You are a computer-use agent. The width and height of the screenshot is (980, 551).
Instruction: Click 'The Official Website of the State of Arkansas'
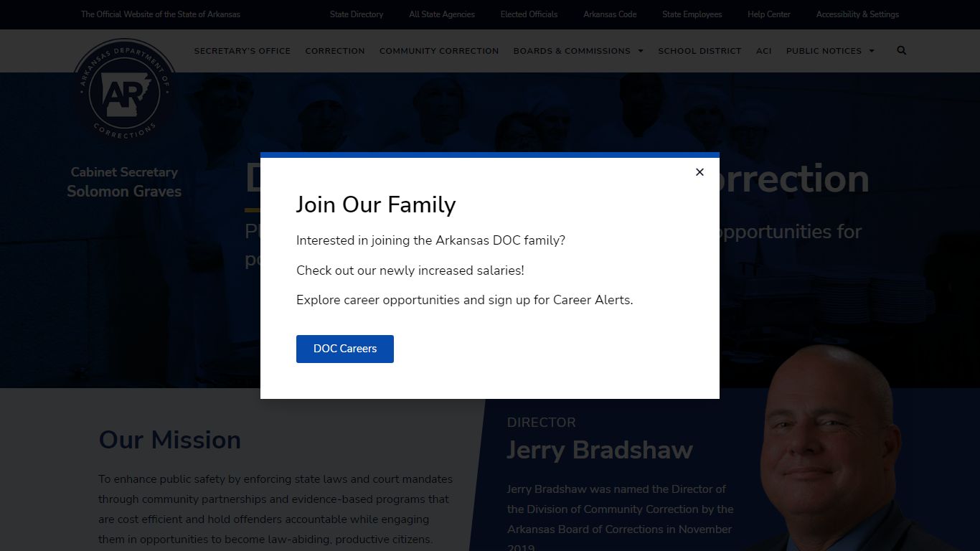[x=161, y=14]
